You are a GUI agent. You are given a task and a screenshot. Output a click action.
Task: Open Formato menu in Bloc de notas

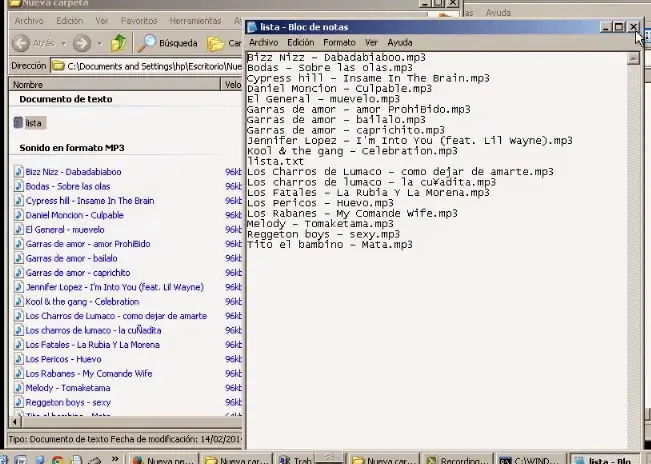(339, 42)
